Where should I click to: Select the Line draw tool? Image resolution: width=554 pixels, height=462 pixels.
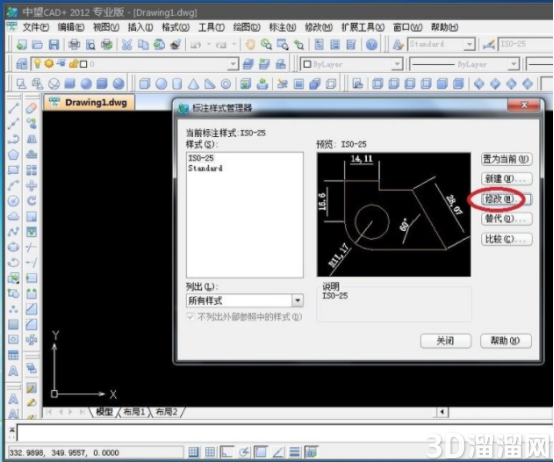(13, 108)
